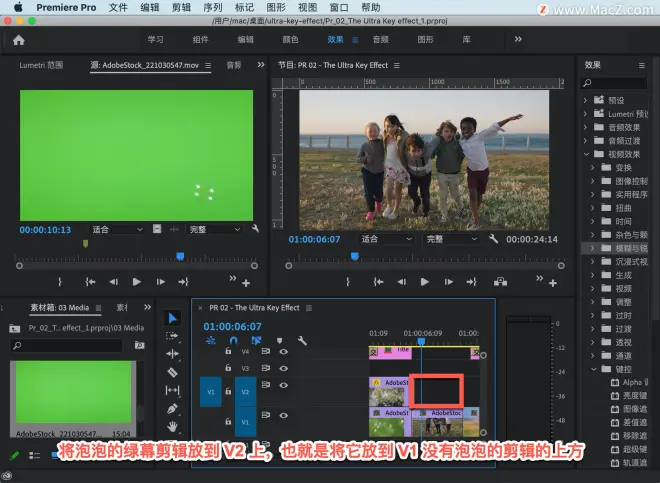Click the new bin icon beside search
The height and width of the screenshot is (483, 660).
click(x=139, y=345)
